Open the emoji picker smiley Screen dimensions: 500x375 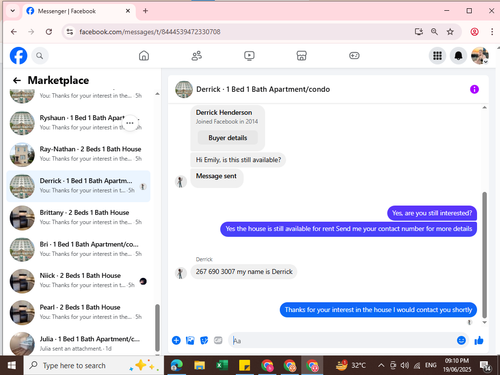(461, 340)
